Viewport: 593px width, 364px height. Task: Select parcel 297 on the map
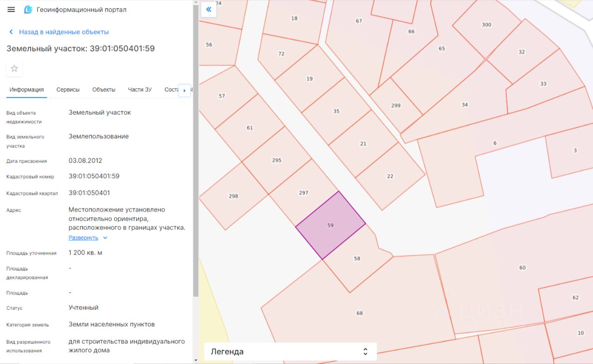click(x=303, y=193)
